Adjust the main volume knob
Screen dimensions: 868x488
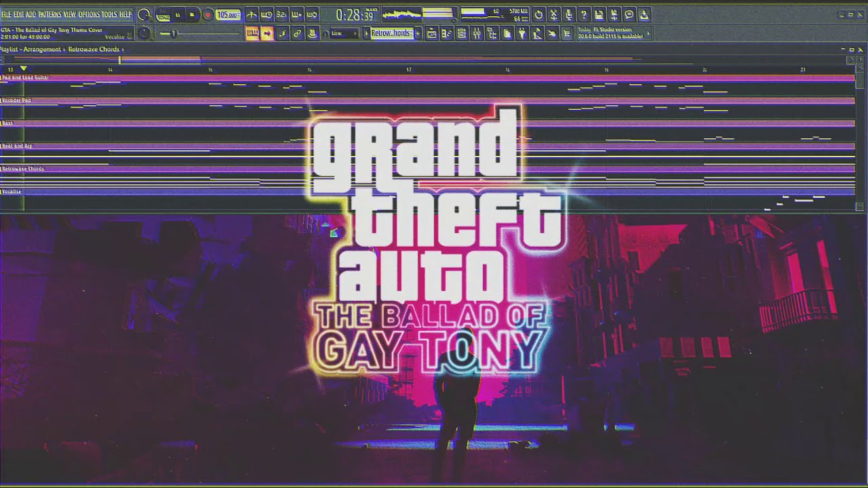point(144,14)
